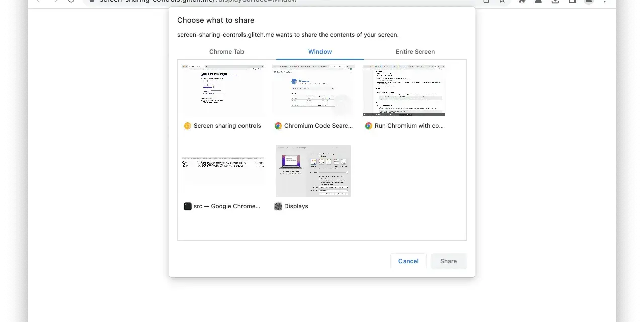Click the Chrome icon beside Run Chromium with co...
Viewport: 644px width, 322px height.
point(369,126)
